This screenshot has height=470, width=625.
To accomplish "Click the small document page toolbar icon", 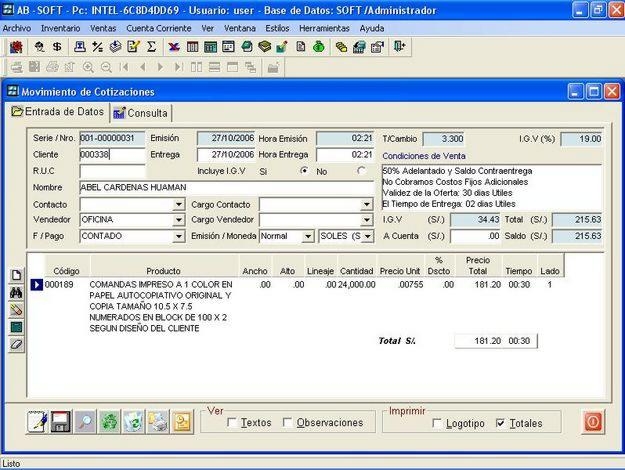I will (x=301, y=47).
